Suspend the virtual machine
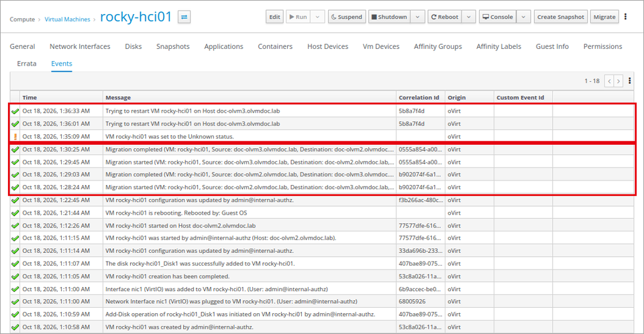Viewport: 644px width, 334px height. click(x=347, y=17)
